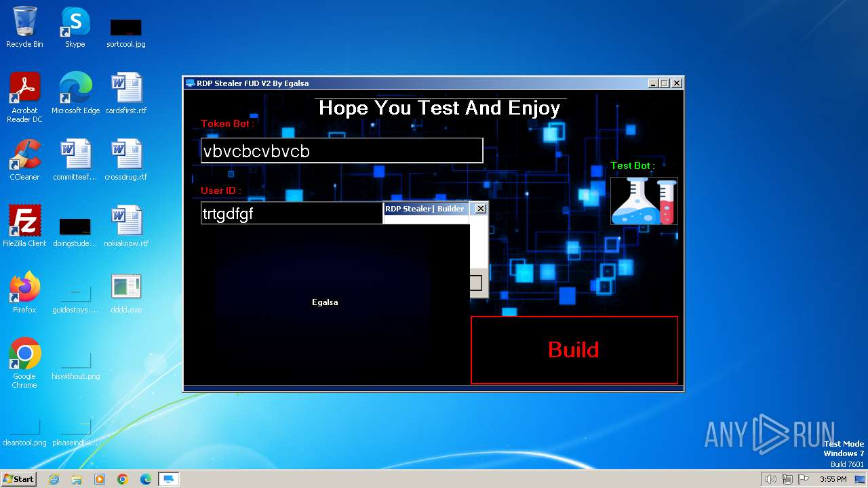Click the Build button
868x488 pixels.
tap(574, 350)
